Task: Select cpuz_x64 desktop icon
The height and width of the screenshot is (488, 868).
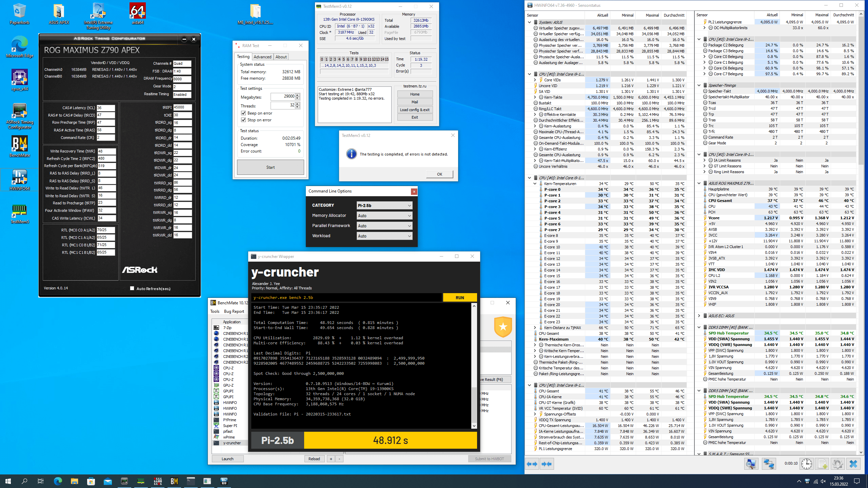Action: (19, 80)
